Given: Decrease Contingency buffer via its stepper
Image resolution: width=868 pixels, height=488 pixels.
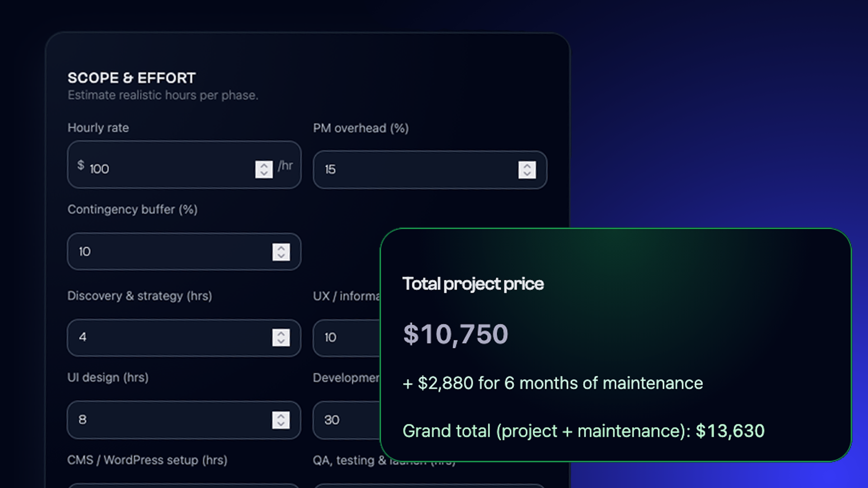Looking at the screenshot, I should [x=280, y=256].
